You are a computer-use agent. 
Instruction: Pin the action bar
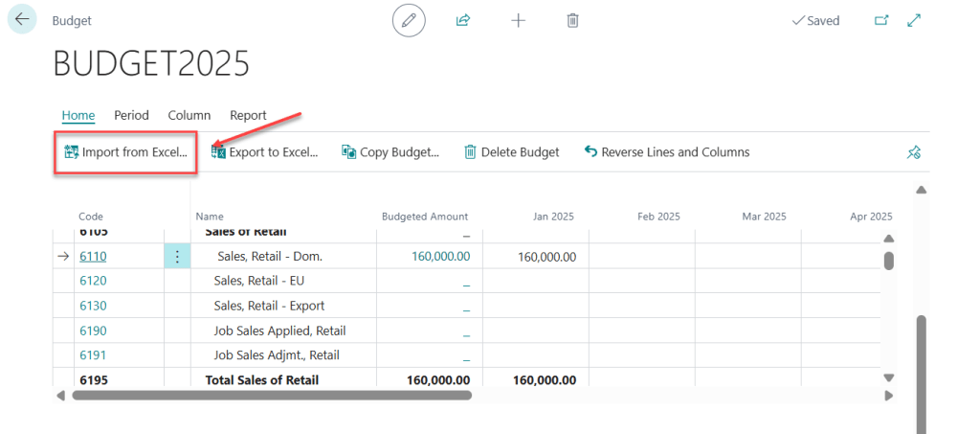(x=914, y=152)
